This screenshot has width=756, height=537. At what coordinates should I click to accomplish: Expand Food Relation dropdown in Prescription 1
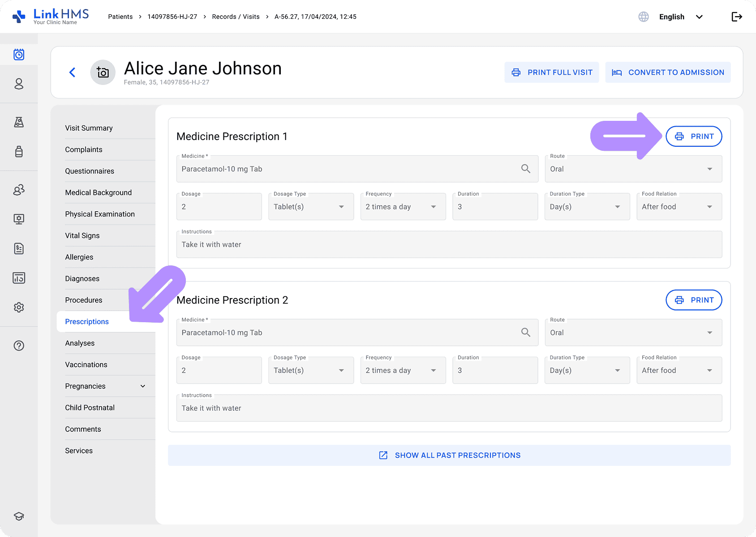click(x=679, y=207)
